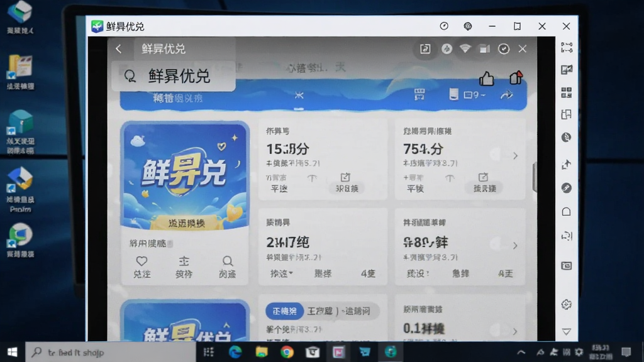Toggle the switch in the second-row right card

(499, 244)
